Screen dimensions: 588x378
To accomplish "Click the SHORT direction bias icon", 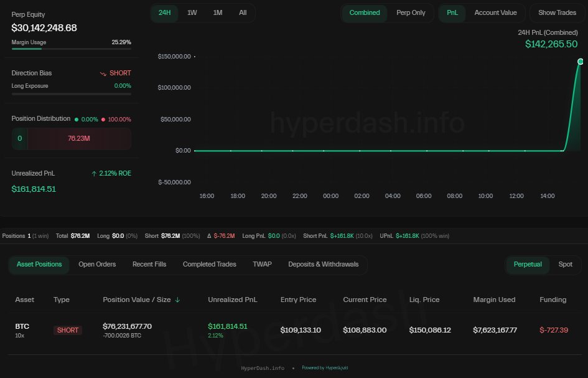I will tap(103, 73).
